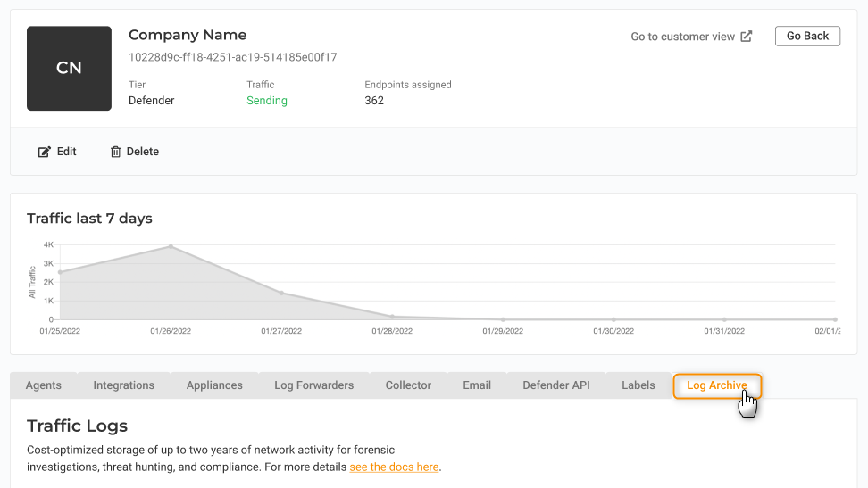Click the 01/27/2022 data point on chart
Viewport: 868px width, 488px height.
[x=281, y=293]
